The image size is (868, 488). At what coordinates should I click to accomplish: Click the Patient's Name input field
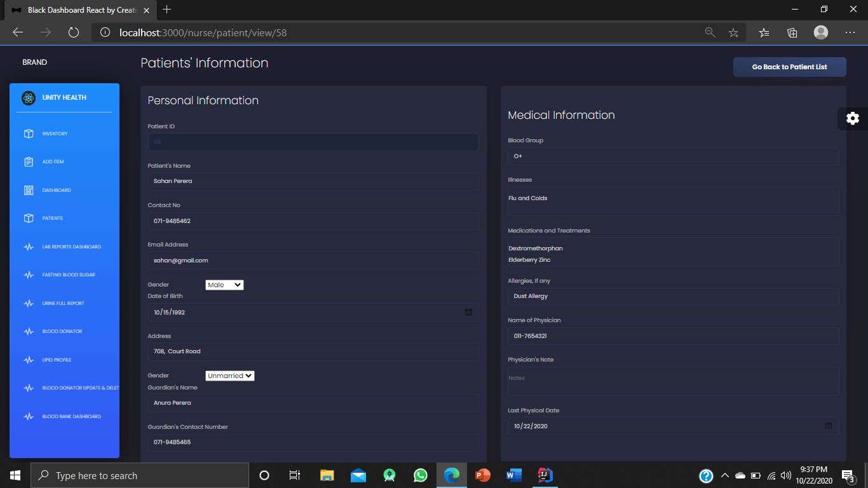[x=313, y=181]
